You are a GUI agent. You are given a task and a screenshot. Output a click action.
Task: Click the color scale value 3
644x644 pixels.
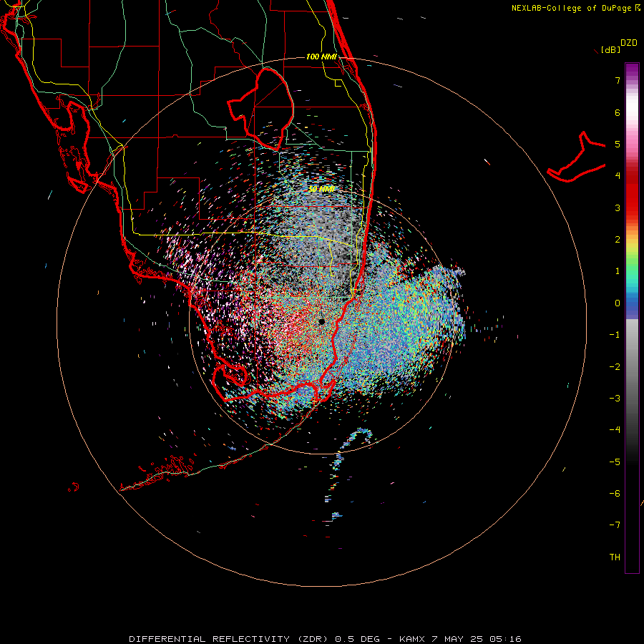(618, 208)
